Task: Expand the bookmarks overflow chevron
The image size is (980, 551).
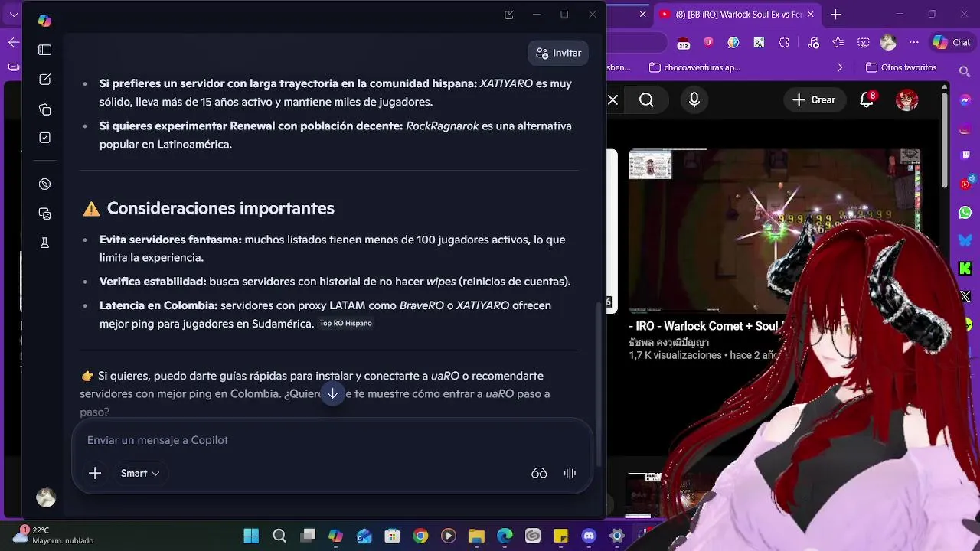Action: pos(840,67)
